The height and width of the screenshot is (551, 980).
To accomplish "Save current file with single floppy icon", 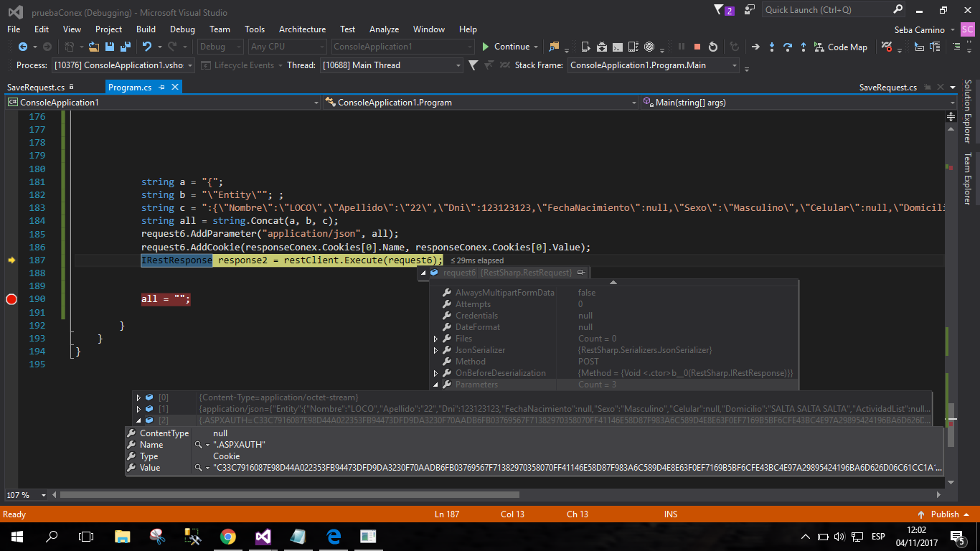I will [110, 47].
